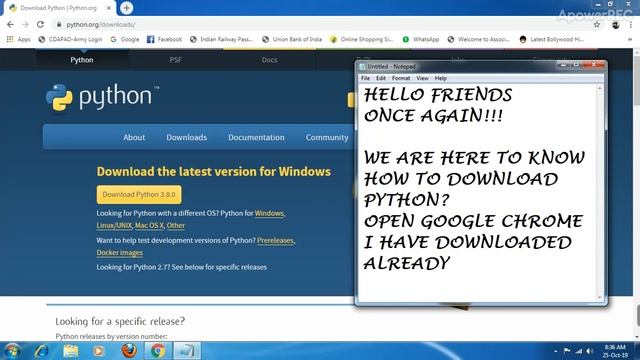Open the WhatsApp bookmark

[x=421, y=39]
